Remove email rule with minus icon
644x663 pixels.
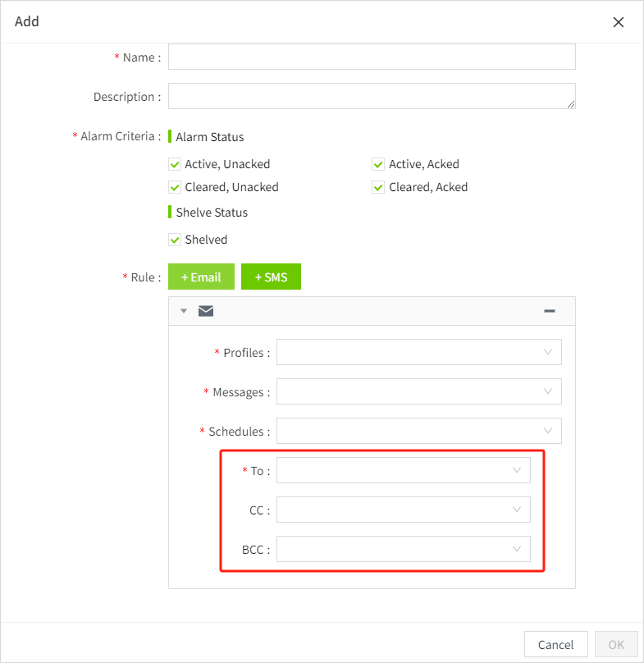(550, 311)
